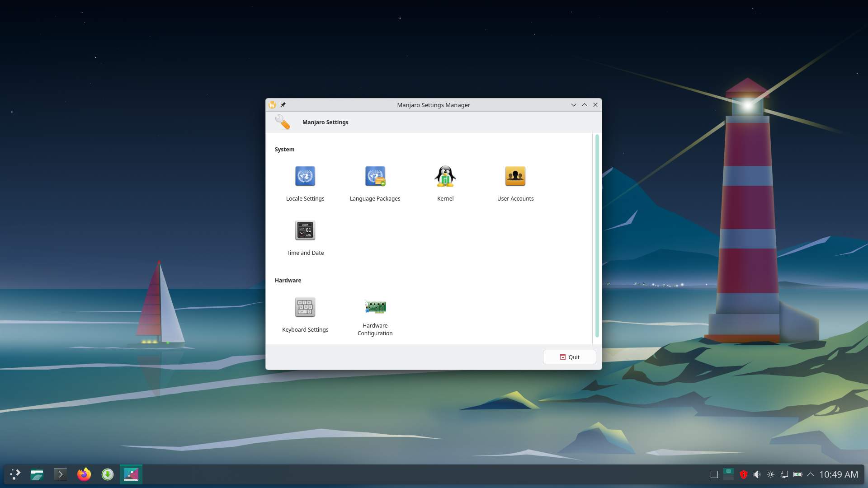The width and height of the screenshot is (868, 488).
Task: Launch the file manager from taskbar
Action: click(x=37, y=474)
